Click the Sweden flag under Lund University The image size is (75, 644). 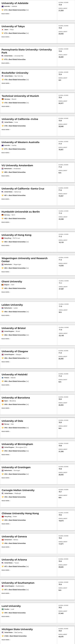tap(3, 609)
